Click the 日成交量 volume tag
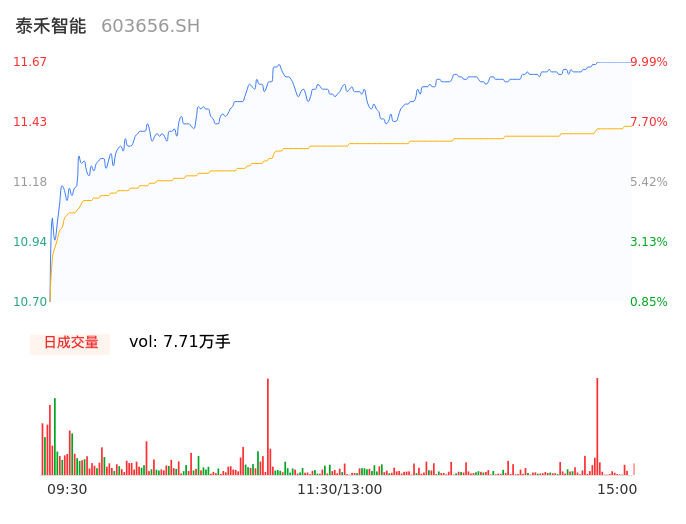The height and width of the screenshot is (524, 686). coord(70,343)
